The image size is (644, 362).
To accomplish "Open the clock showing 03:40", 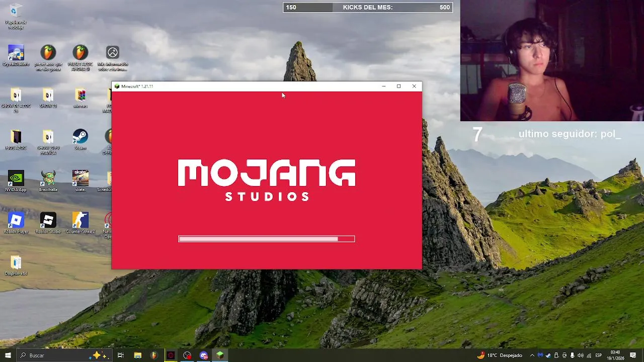I will coord(615,355).
